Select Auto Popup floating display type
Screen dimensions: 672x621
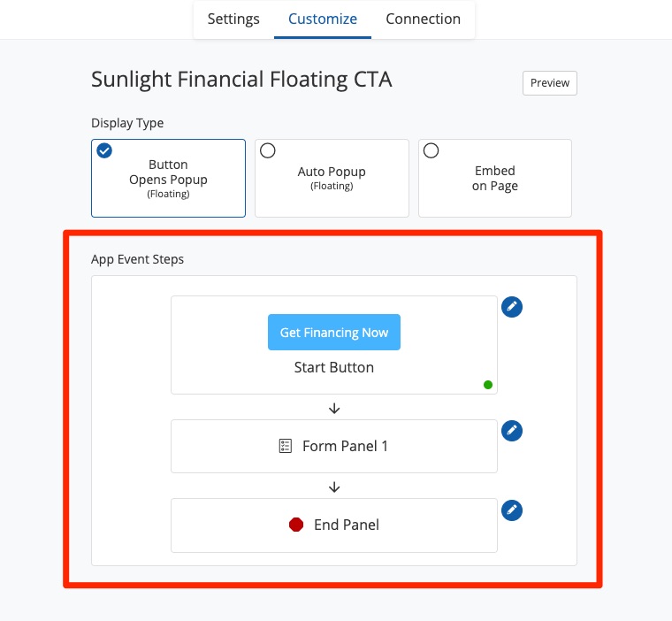click(332, 178)
